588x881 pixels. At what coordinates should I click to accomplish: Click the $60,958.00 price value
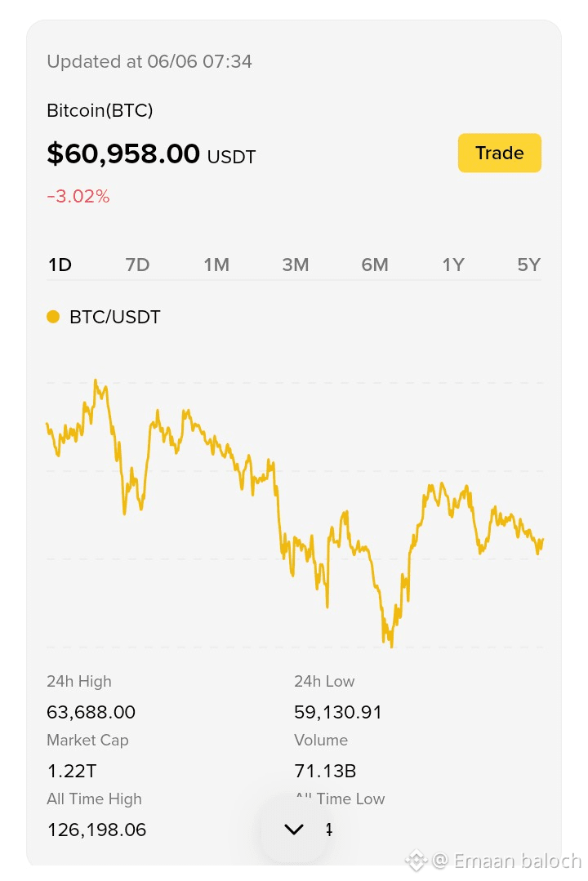123,154
